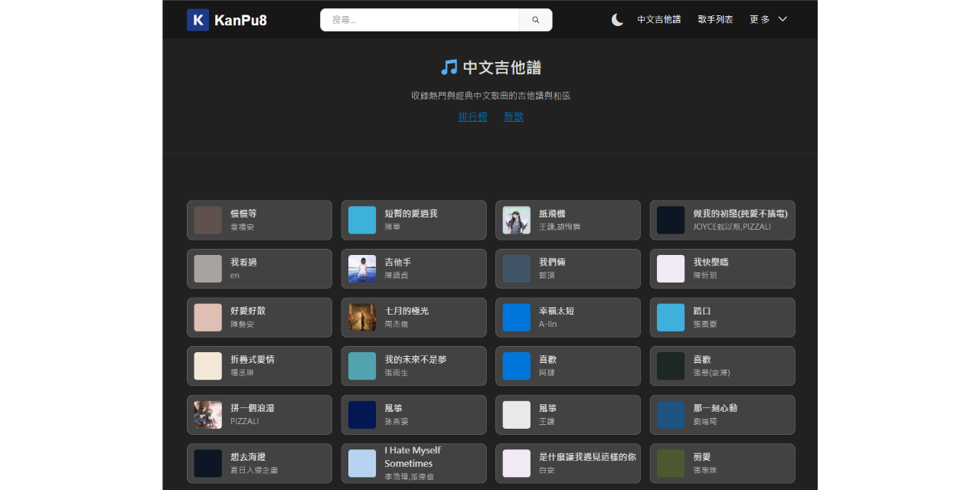Select the 折疊式愛情 song title
Screen dimensions: 980x490
coord(253,359)
